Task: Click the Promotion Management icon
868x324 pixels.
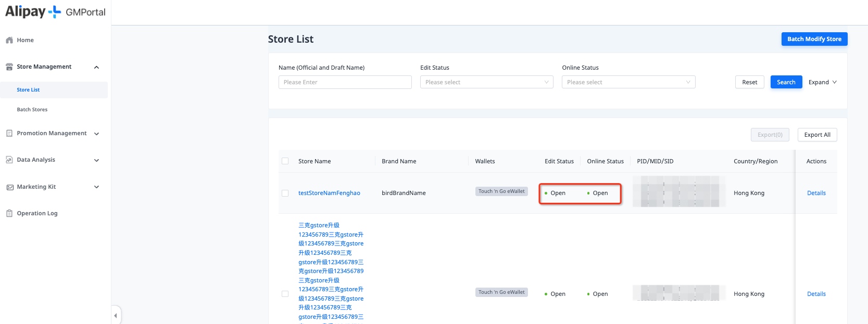Action: [x=9, y=133]
